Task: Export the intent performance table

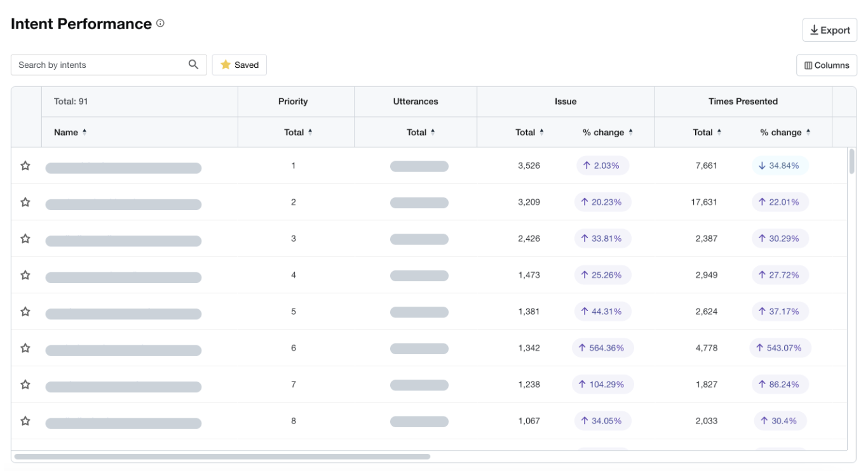Action: point(829,30)
